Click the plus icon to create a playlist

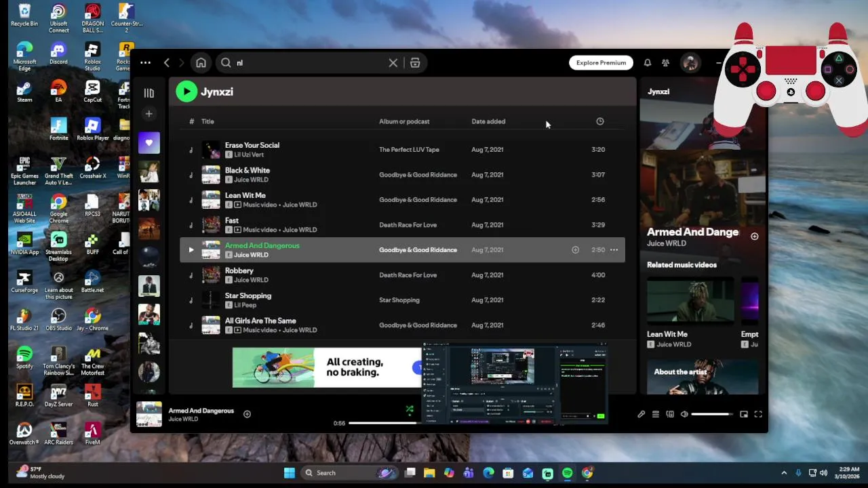pyautogui.click(x=149, y=113)
